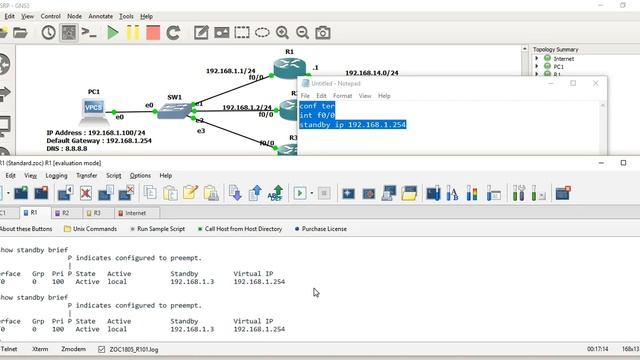Image resolution: width=640 pixels, height=360 pixels.
Task: Switch to the R1 terminal tab
Action: [34, 213]
